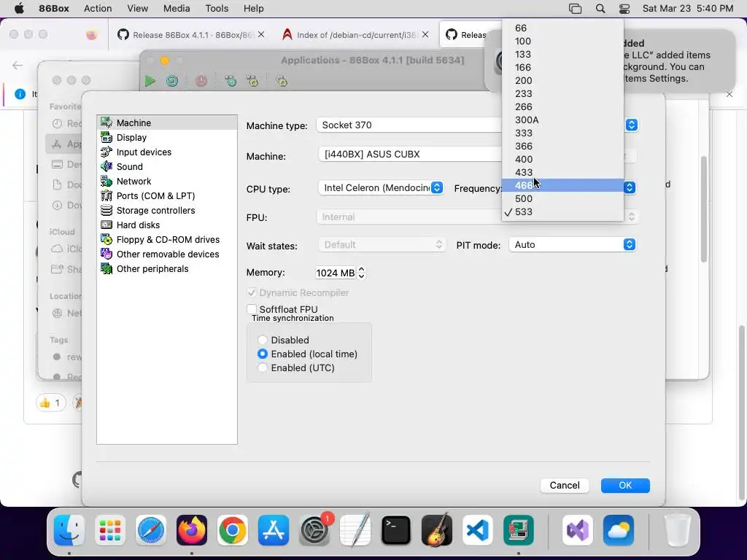Screen dimensions: 747x560
Task: Open Firefox from the Dock
Action: coord(192,530)
